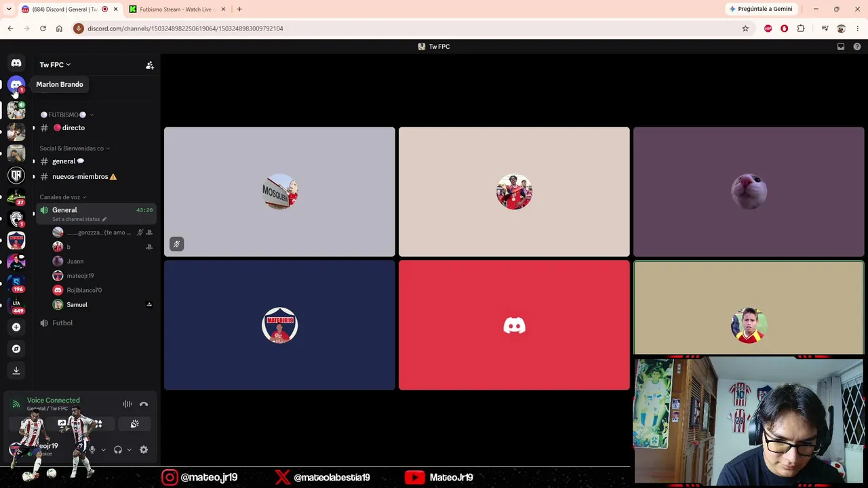Start an activity from the voice panel
The image size is (868, 488).
click(x=98, y=424)
